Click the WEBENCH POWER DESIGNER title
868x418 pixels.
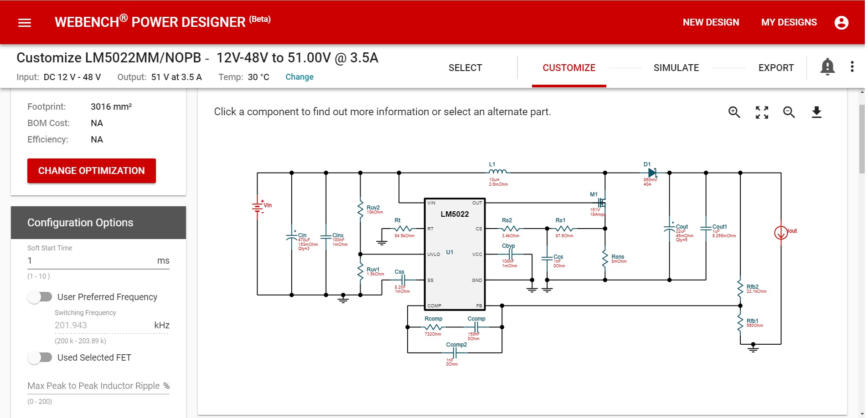163,21
